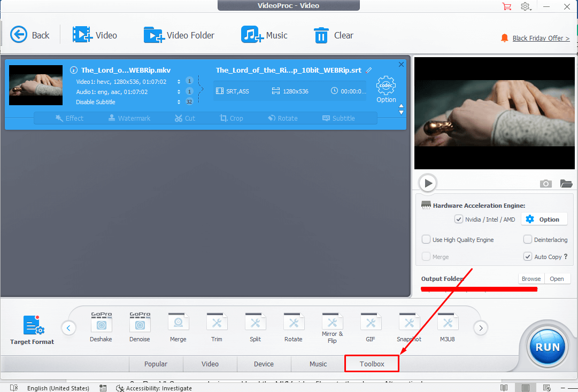578x392 pixels.
Task: Select the Mirror & Flip tool
Action: pyautogui.click(x=332, y=323)
